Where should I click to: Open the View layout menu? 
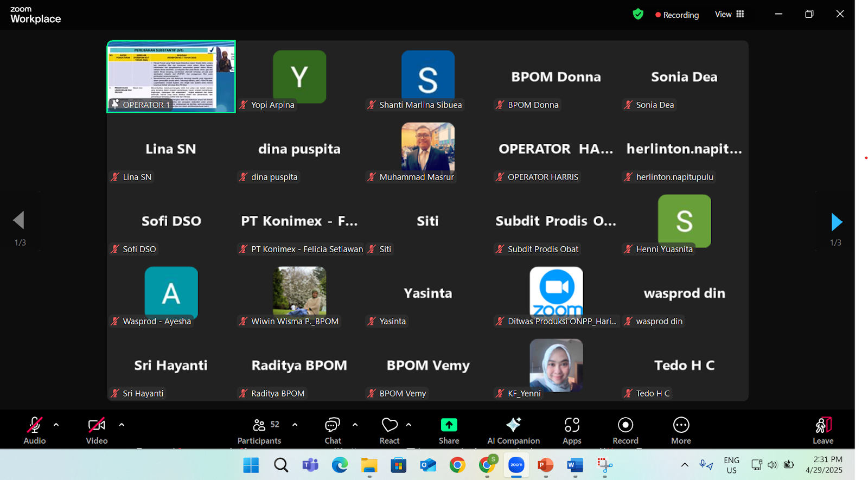(x=729, y=14)
